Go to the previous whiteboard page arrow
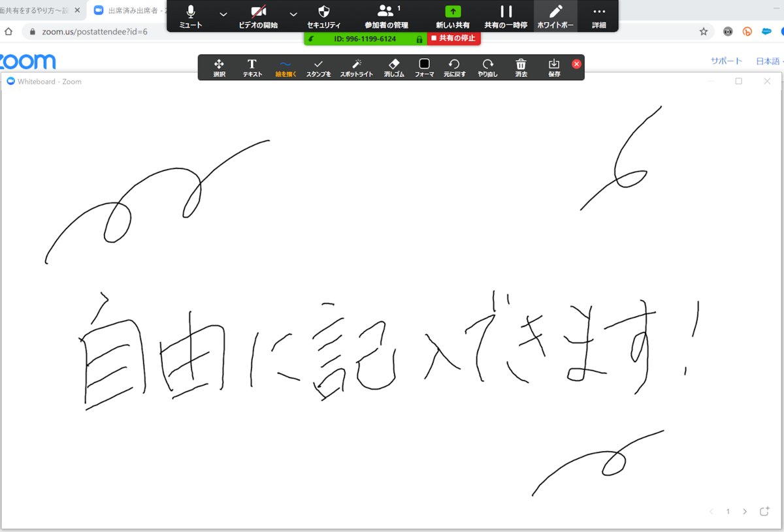The image size is (784, 532). tap(711, 512)
